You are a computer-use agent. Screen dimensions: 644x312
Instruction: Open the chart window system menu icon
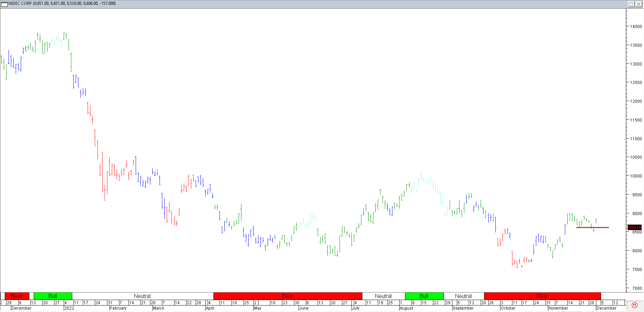pos(4,4)
